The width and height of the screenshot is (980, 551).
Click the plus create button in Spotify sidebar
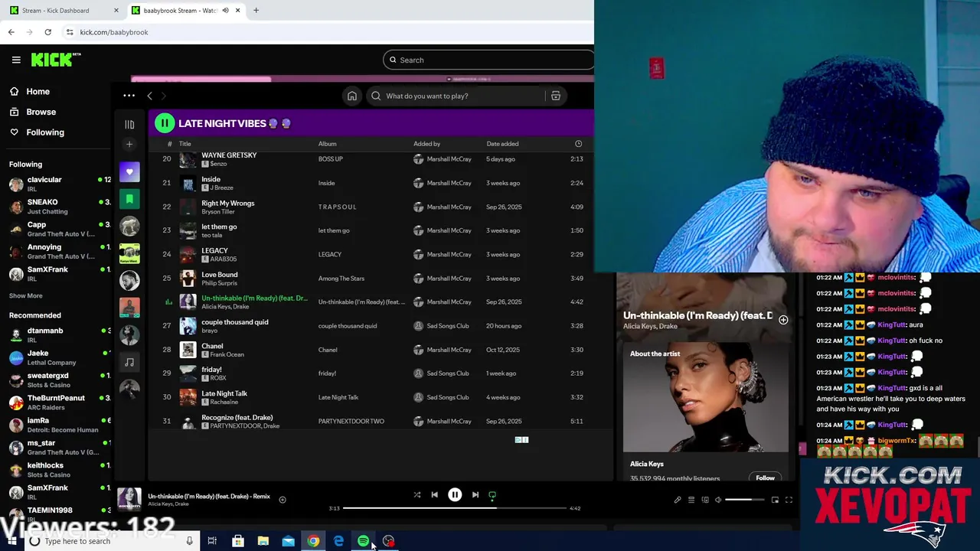coord(129,144)
